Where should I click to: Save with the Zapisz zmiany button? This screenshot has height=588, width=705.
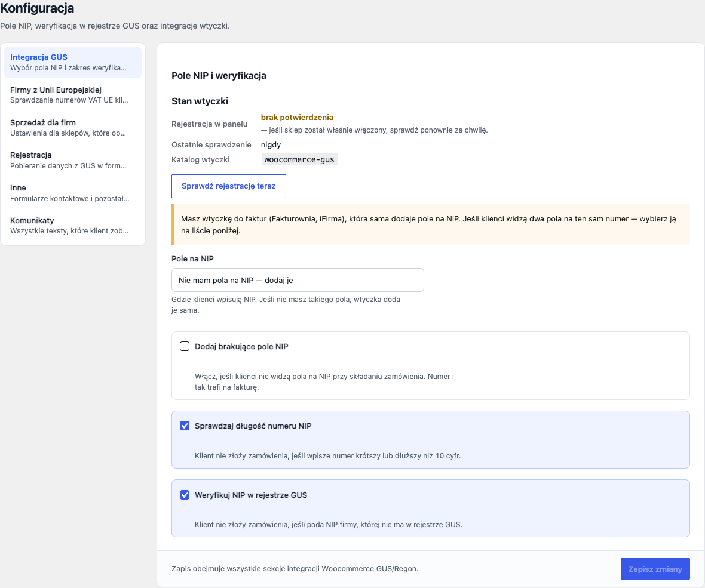click(x=655, y=569)
